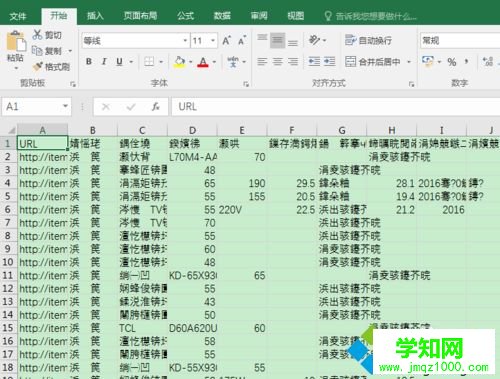The image size is (500, 379).
Task: Align cell text left
Action: pos(262,61)
